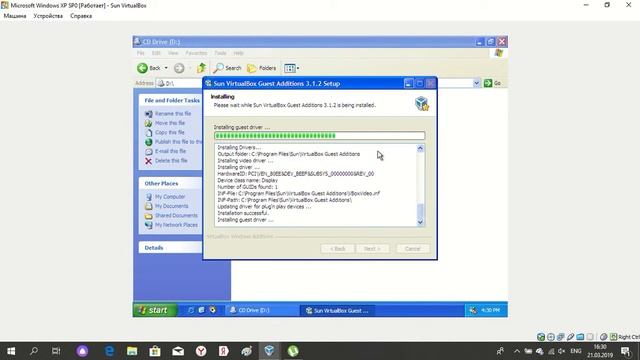Open Shared Documents from Other Places
Screen dimensions: 640x360
point(176,216)
